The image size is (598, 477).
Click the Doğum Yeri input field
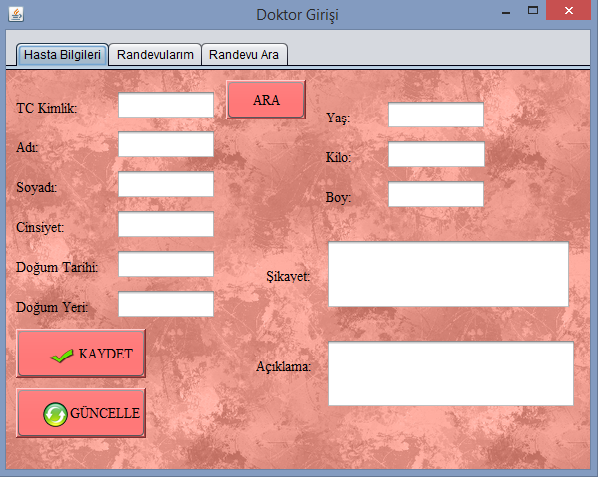(166, 304)
